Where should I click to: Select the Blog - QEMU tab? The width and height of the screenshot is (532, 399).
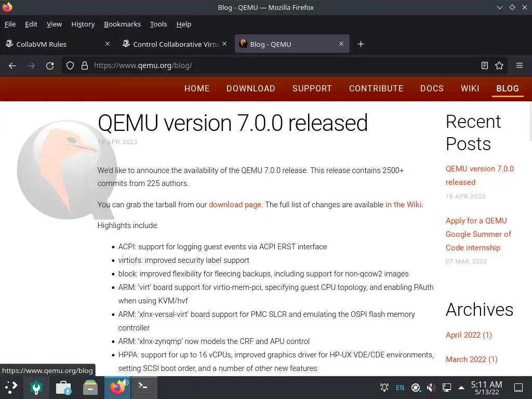(x=292, y=44)
